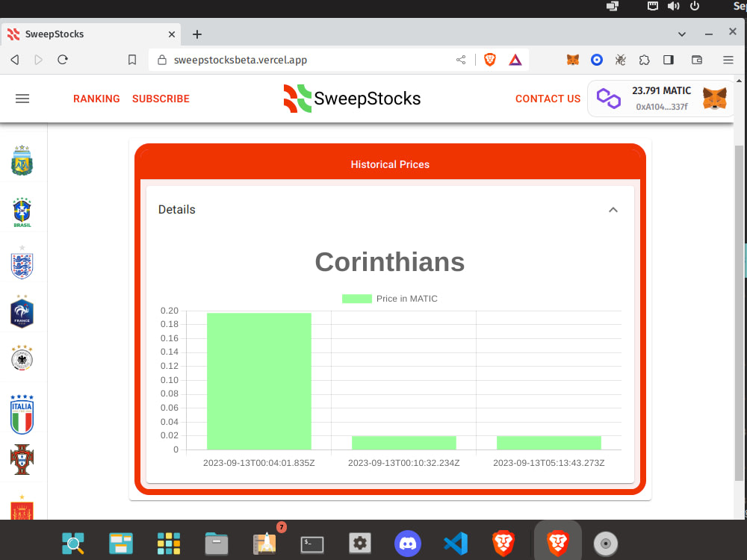This screenshot has width=747, height=560.
Task: Select the Argentina team crest
Action: coord(22,161)
